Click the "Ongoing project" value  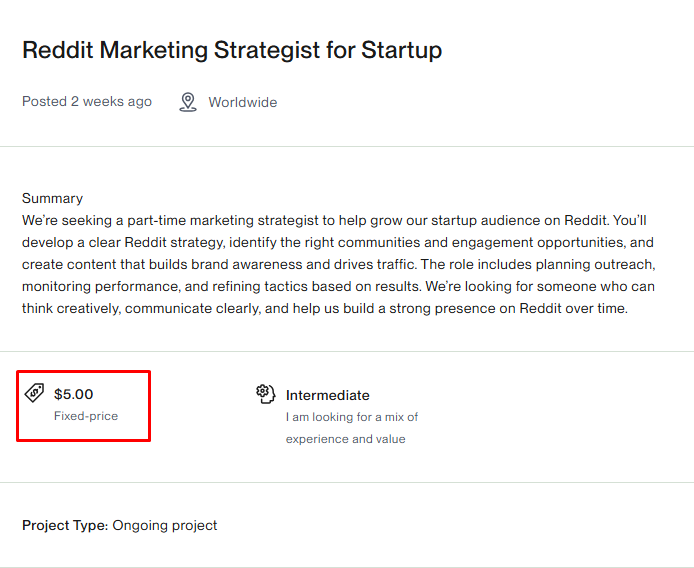[x=165, y=525]
